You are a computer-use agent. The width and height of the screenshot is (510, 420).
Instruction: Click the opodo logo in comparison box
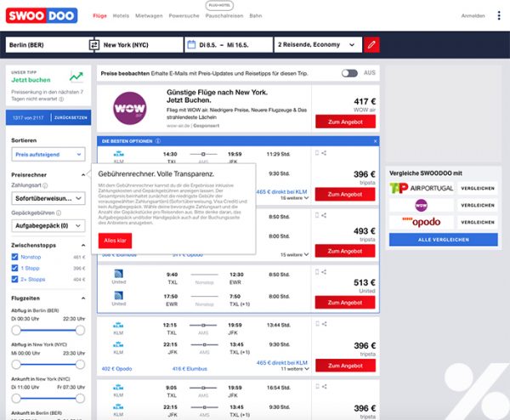pos(422,222)
